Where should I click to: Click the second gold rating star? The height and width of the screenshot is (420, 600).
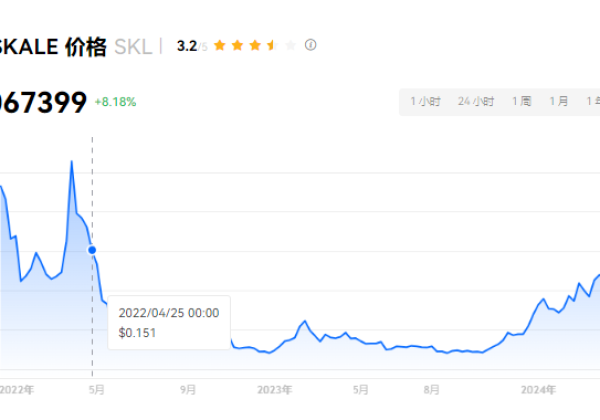click(237, 45)
